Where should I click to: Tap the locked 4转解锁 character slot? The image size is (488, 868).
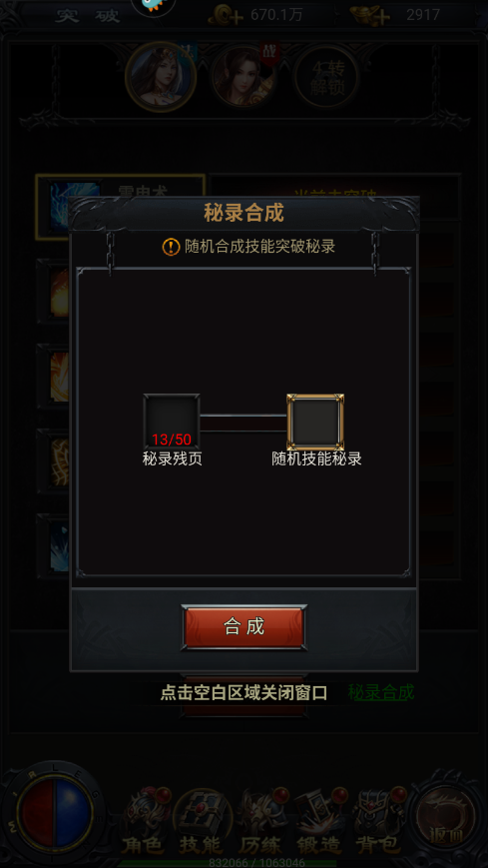tap(327, 78)
